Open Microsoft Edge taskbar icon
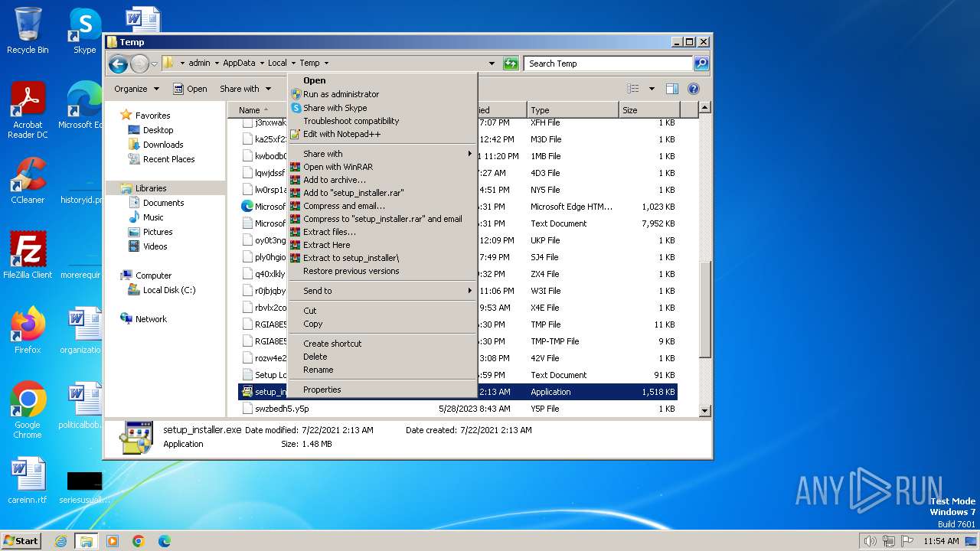Viewport: 980px width, 551px height. coord(164,541)
